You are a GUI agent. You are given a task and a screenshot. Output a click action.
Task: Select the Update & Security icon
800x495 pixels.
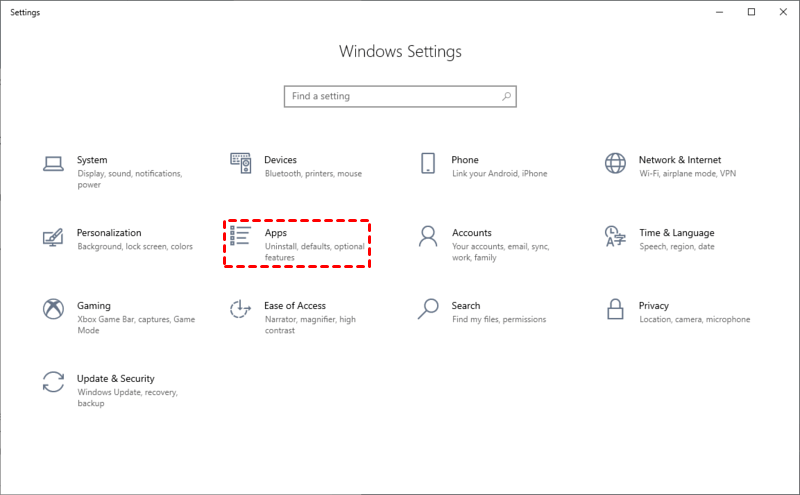click(53, 382)
